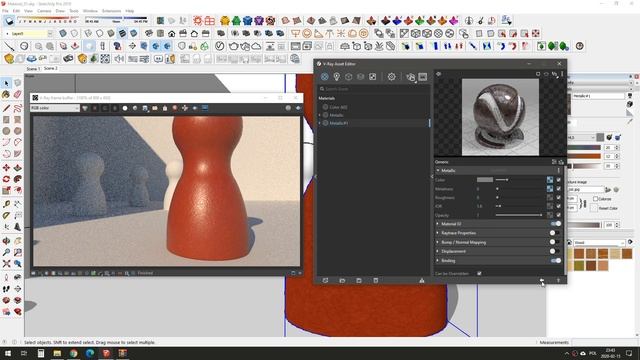
Task: Toggle the Opacity row texture checkbox
Action: pyautogui.click(x=558, y=215)
